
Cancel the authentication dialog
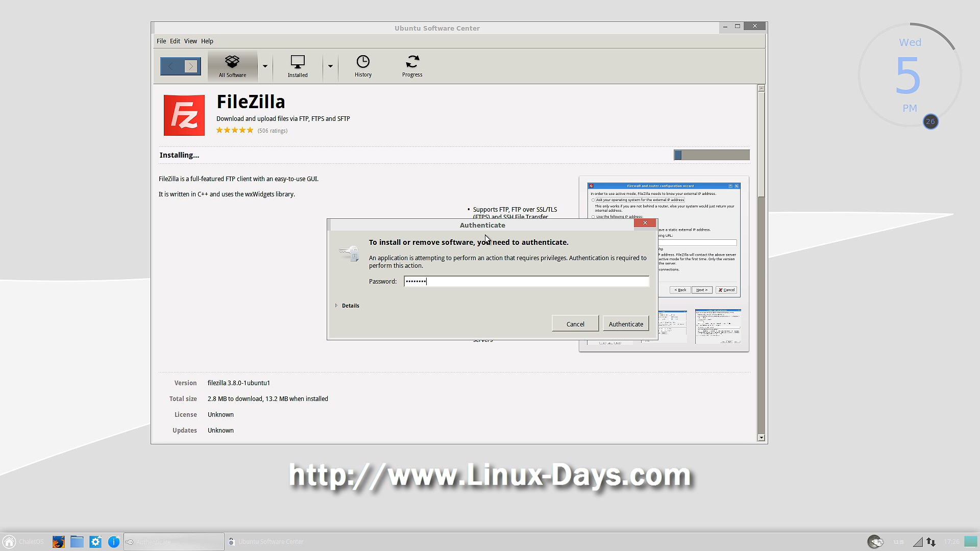575,324
